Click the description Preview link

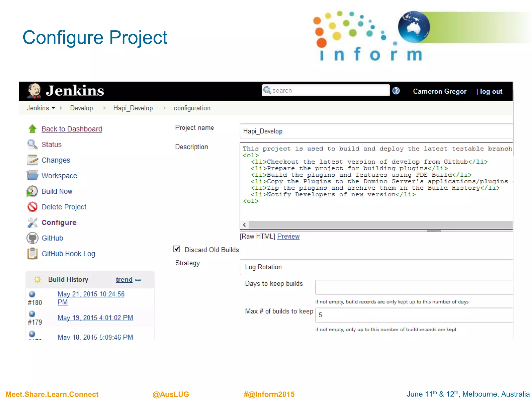(288, 236)
